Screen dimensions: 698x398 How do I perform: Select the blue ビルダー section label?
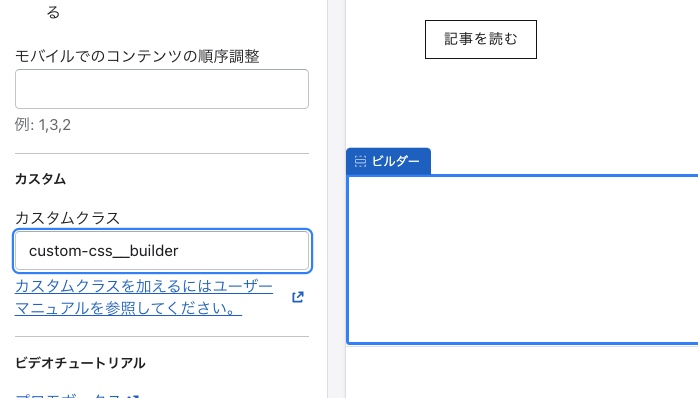click(x=388, y=161)
